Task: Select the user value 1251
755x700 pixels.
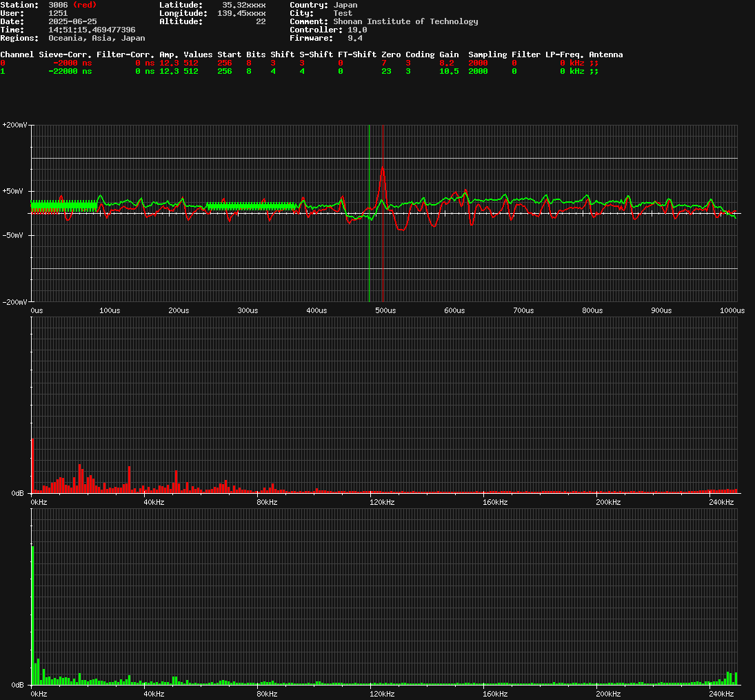Action: [58, 13]
